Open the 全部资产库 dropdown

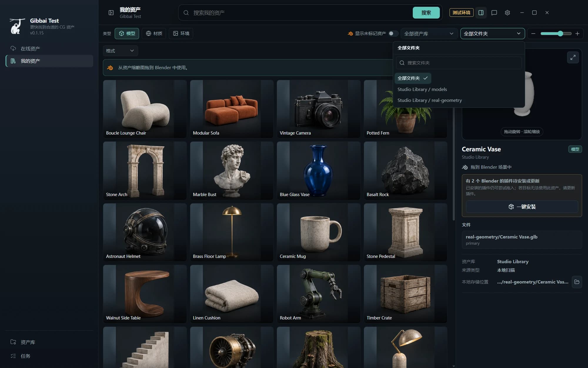429,34
